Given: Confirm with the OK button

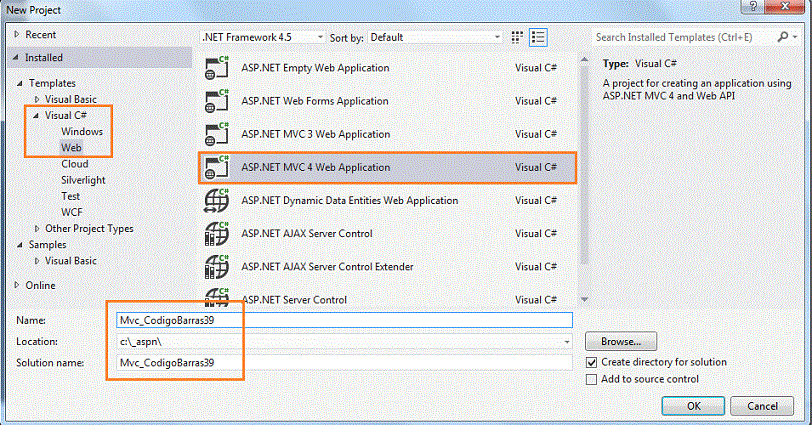Looking at the screenshot, I should pyautogui.click(x=693, y=406).
